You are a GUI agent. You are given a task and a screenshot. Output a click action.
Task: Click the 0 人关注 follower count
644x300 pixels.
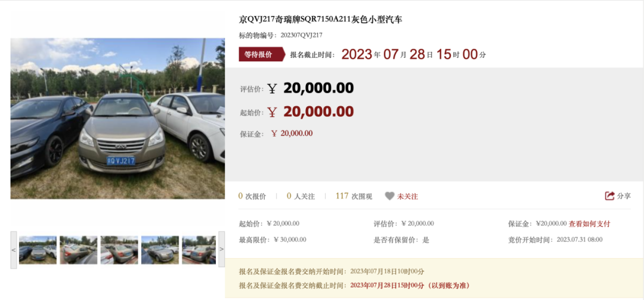pos(301,196)
